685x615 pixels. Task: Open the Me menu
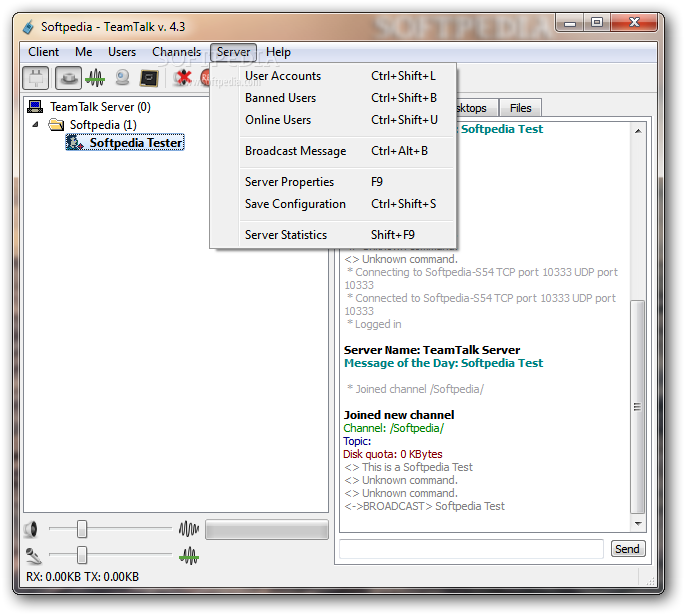click(x=83, y=52)
